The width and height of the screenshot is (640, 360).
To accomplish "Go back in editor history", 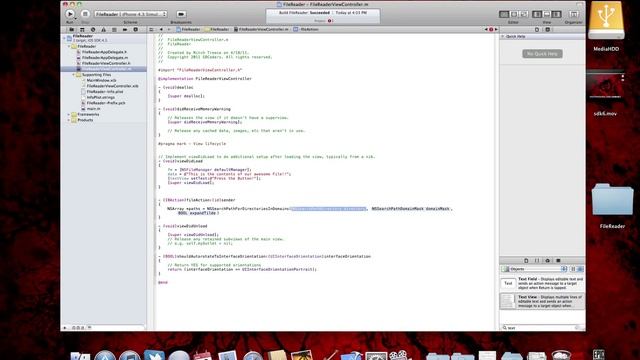I will point(161,29).
